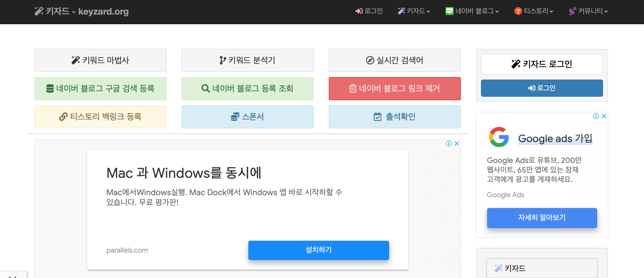Click the wand icon in 키자드 로그인 panel
The image size is (644, 278).
click(516, 64)
